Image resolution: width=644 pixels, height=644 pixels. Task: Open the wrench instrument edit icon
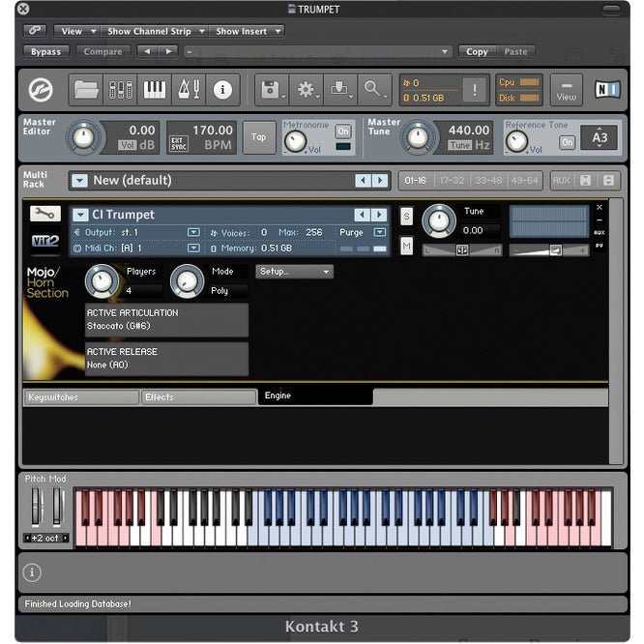[x=45, y=213]
